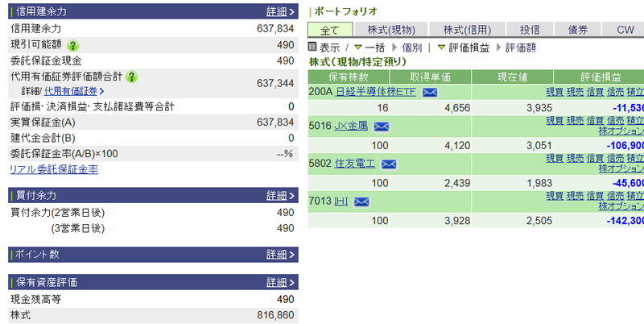Click 信売 for 住友電工

tap(615, 158)
